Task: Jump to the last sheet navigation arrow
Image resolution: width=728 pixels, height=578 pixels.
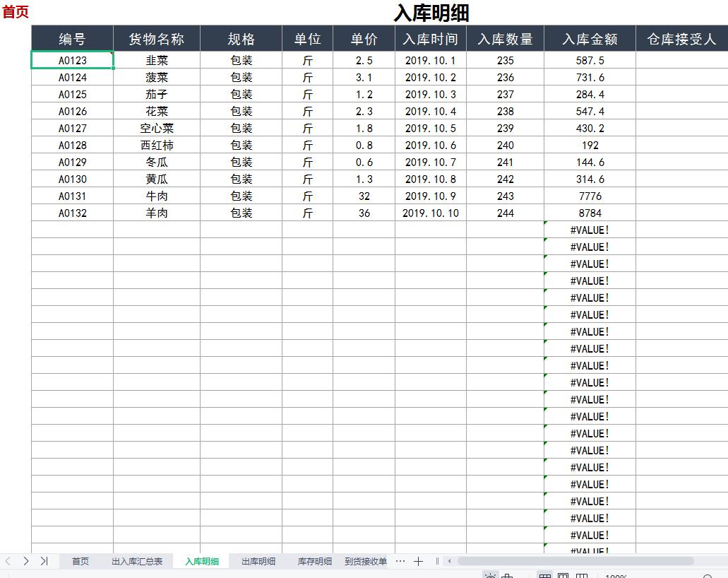Action: [x=44, y=560]
